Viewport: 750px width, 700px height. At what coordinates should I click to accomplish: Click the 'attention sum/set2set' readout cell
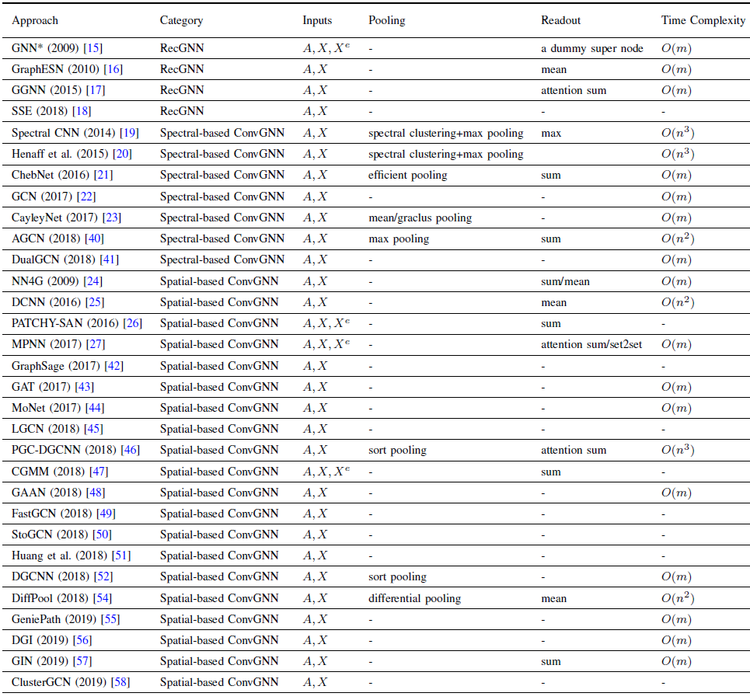(591, 344)
